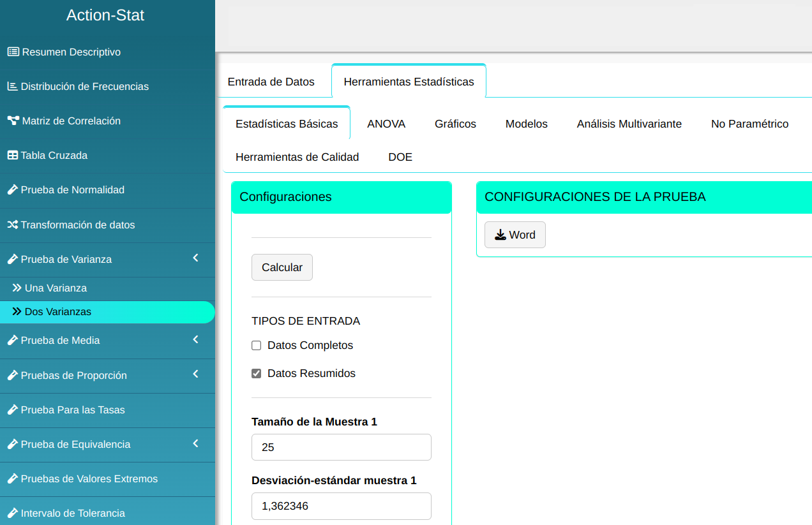Click the double-arrow icon beside Una Varianza
Image resolution: width=812 pixels, height=525 pixels.
(x=17, y=288)
